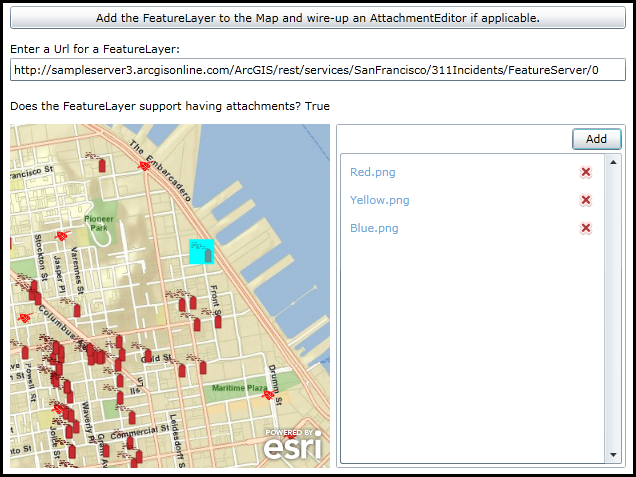Click Pioneer Park on the map
636x477 pixels.
100,220
